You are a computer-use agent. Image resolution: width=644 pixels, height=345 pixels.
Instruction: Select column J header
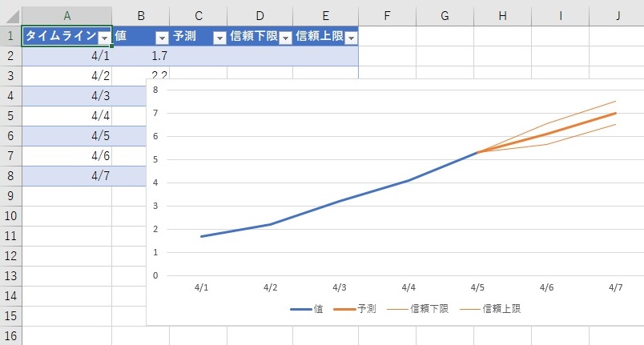618,15
